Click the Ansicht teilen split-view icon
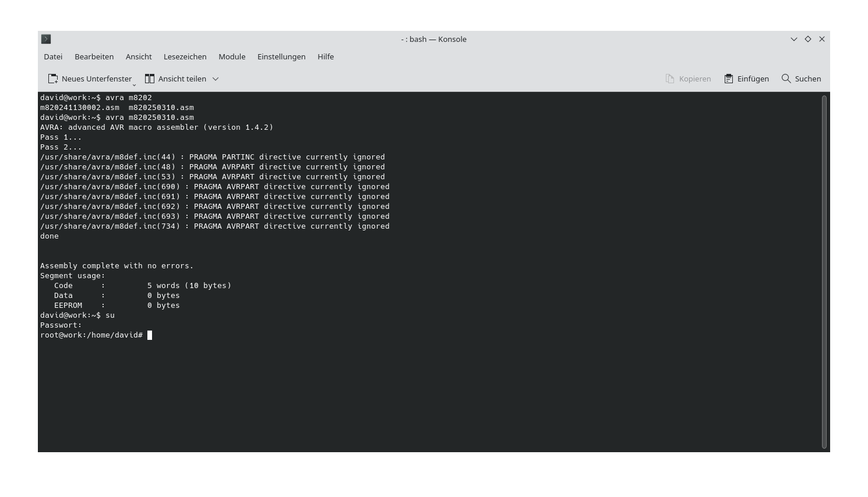This screenshot has height=497, width=868. pyautogui.click(x=149, y=78)
